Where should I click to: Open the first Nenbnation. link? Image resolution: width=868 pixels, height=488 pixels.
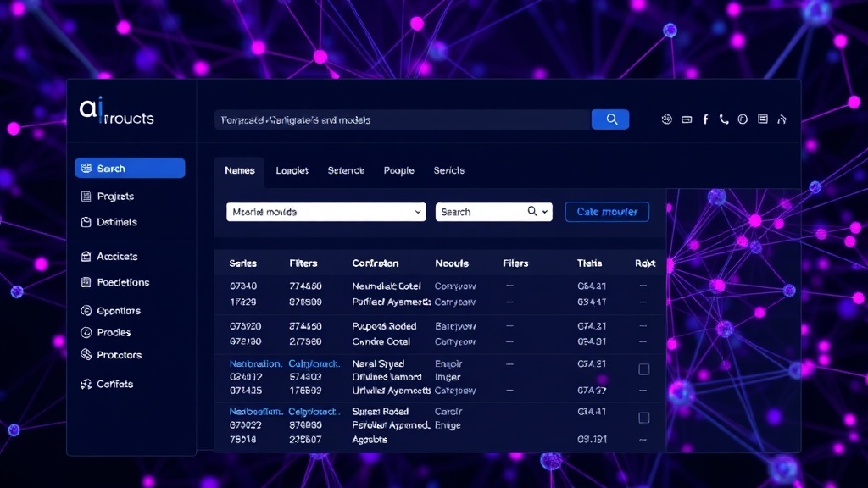pos(256,363)
